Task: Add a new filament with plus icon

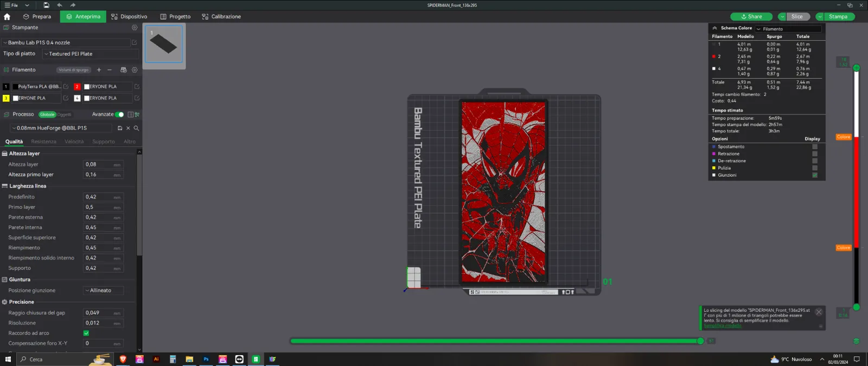Action: 99,70
